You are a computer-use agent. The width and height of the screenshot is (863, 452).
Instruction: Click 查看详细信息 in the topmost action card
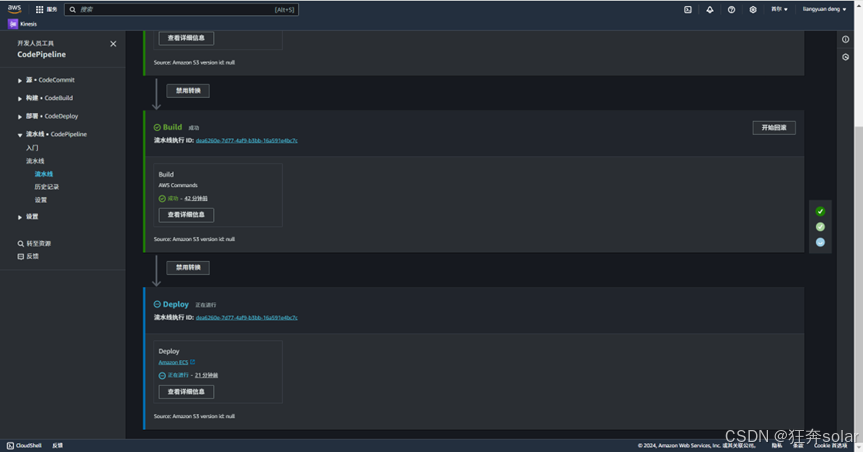click(x=186, y=38)
